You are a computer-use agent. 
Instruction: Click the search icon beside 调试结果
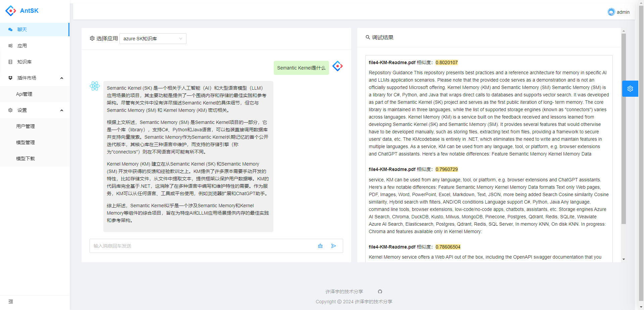point(368,37)
